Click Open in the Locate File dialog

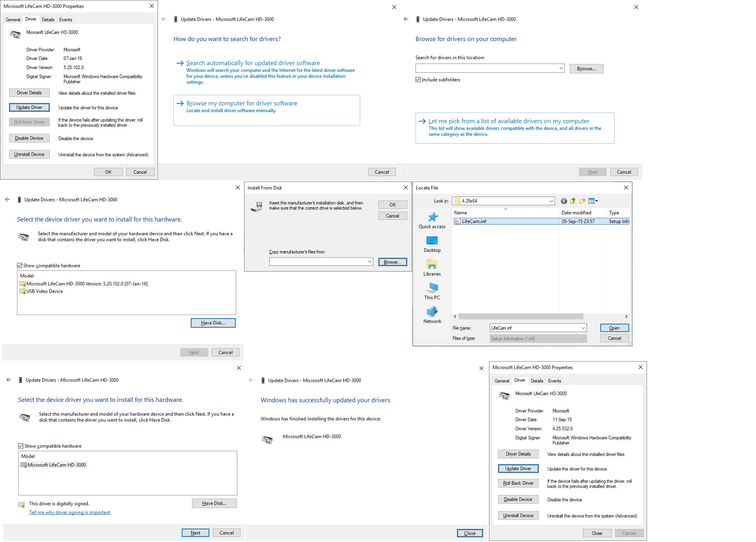(614, 328)
